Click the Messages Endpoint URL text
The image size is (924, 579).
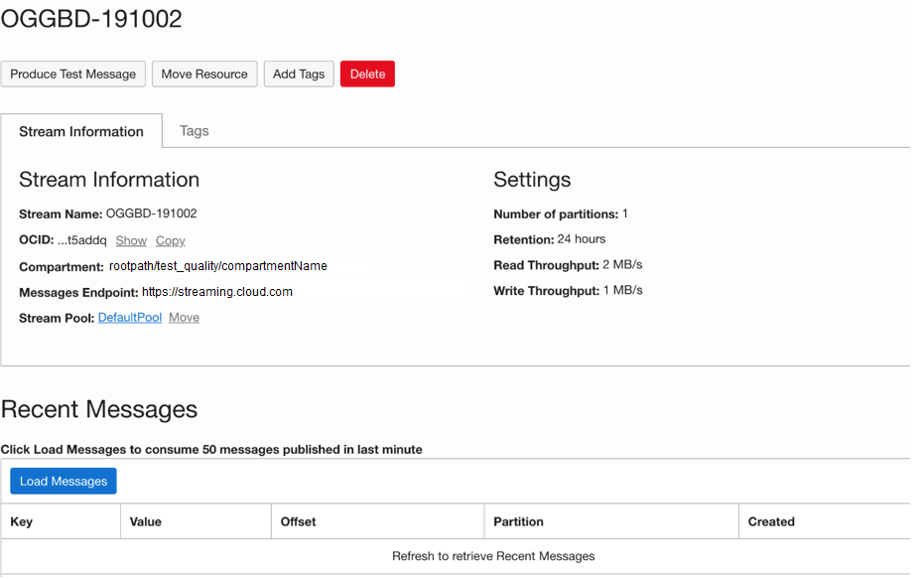tap(217, 292)
